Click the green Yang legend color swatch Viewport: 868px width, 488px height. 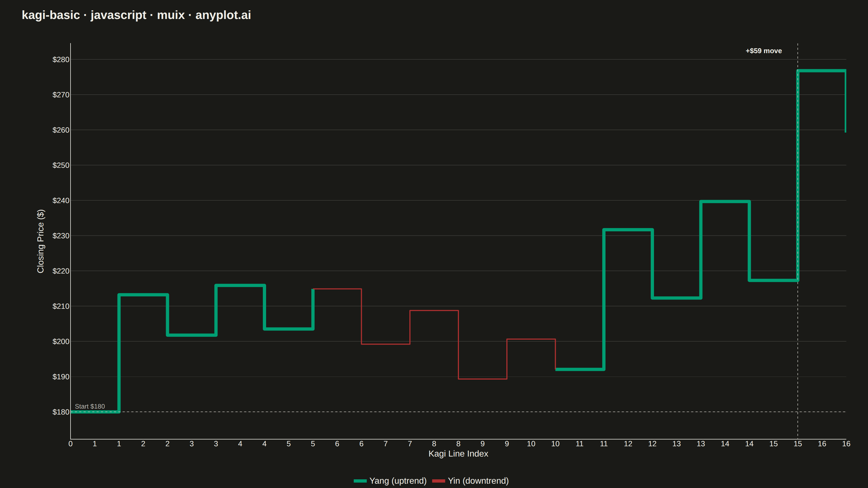(x=360, y=481)
